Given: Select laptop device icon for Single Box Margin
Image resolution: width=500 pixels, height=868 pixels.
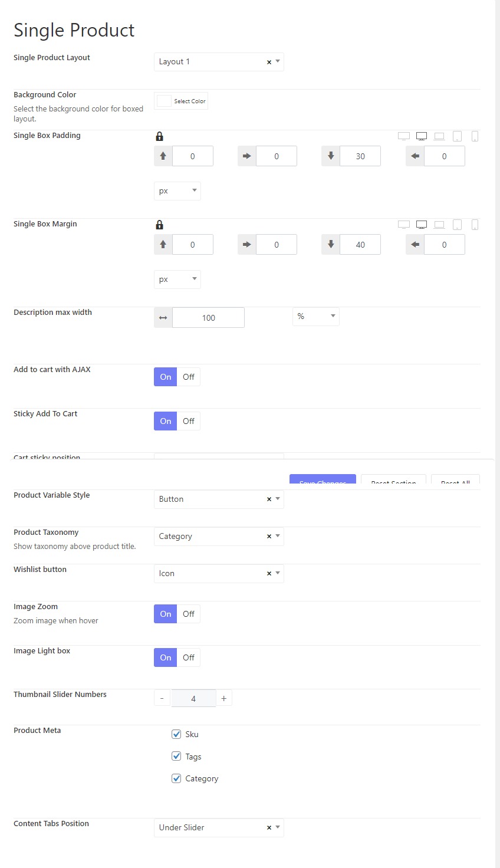Looking at the screenshot, I should pos(439,225).
